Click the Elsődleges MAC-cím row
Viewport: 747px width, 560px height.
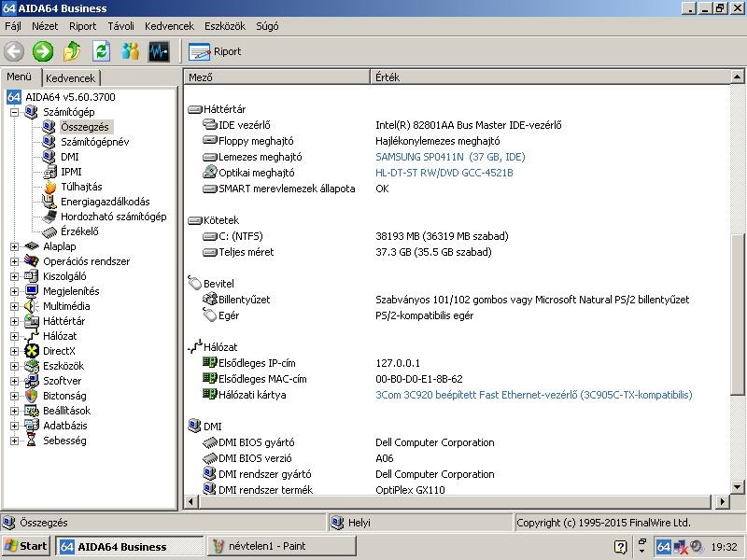click(457, 379)
